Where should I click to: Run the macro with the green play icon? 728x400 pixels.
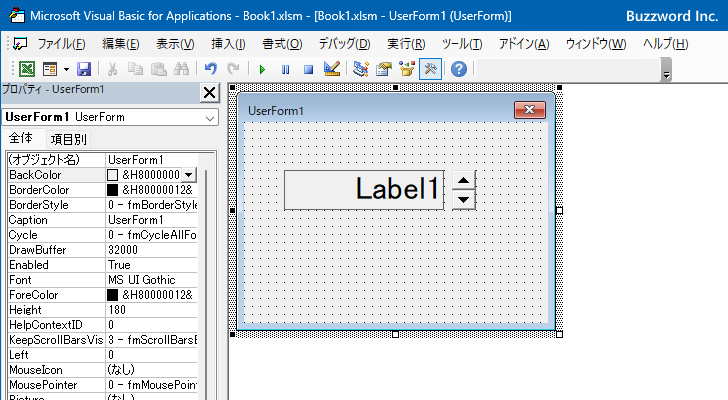[x=262, y=70]
